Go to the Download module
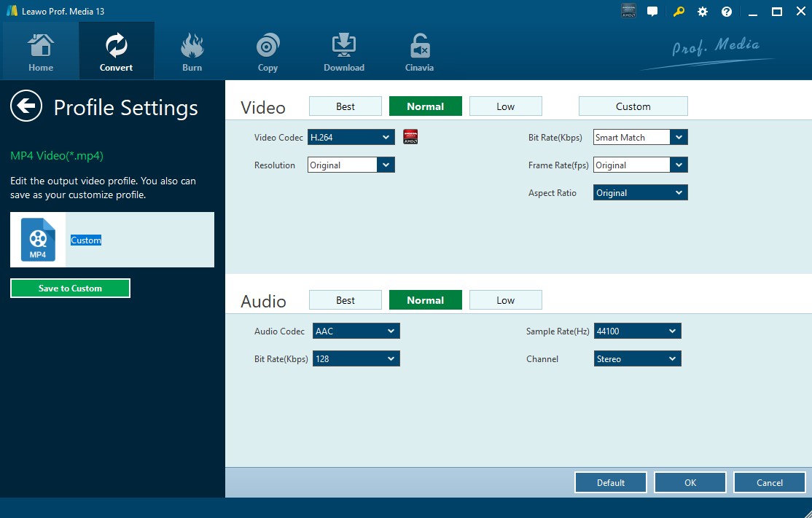The height and width of the screenshot is (518, 812). pyautogui.click(x=343, y=52)
